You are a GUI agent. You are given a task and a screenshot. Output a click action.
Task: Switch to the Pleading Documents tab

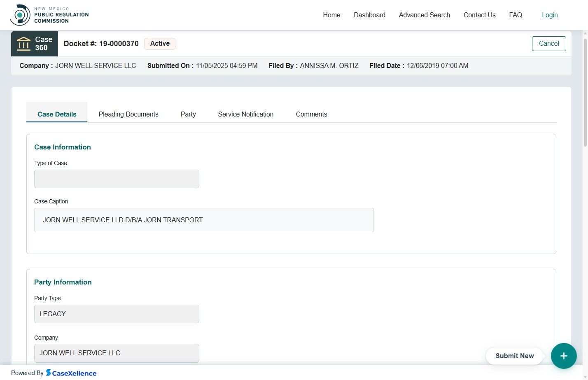[128, 114]
